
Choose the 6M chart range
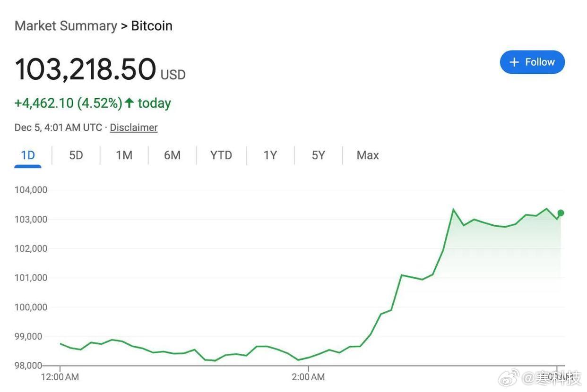[172, 155]
